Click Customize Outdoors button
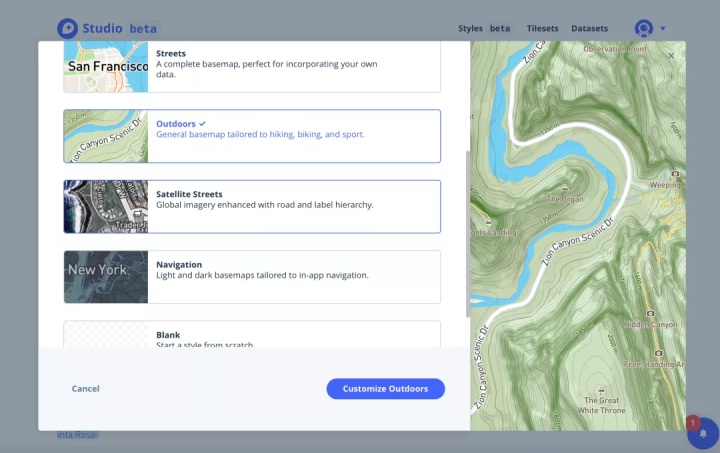 point(386,389)
